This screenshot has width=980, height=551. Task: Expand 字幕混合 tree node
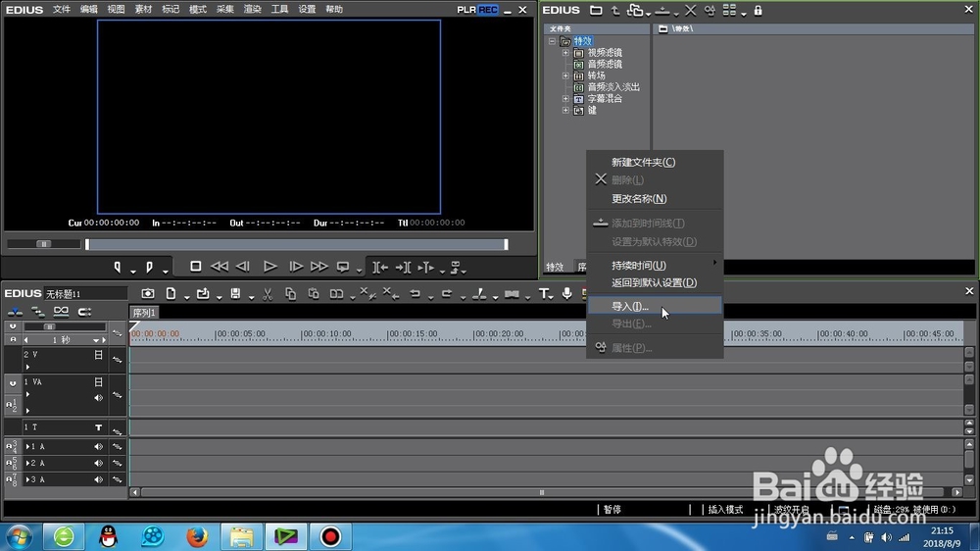pos(565,99)
